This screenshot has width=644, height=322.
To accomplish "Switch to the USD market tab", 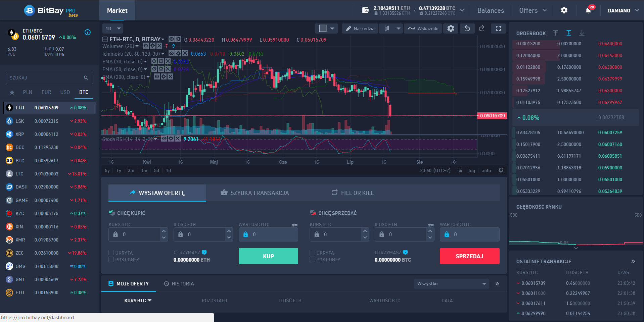I will tap(65, 92).
